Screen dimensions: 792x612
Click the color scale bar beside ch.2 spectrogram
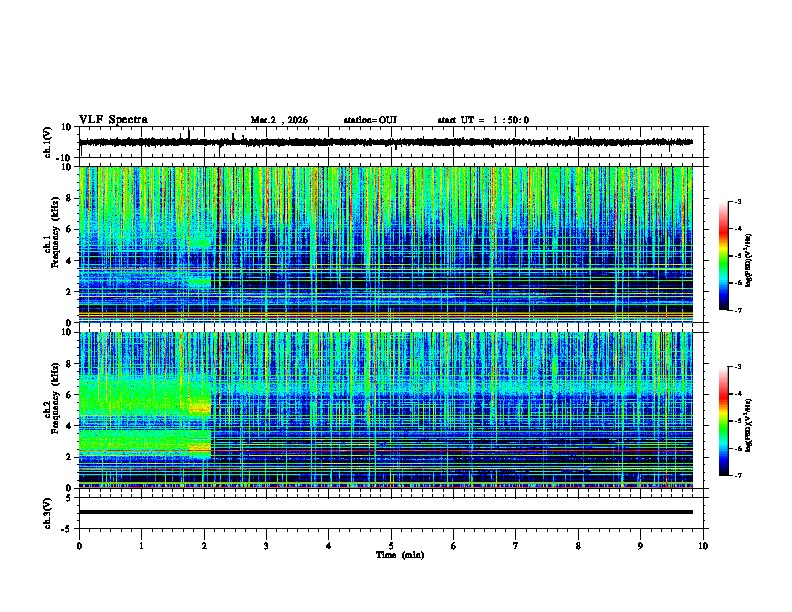pos(724,421)
